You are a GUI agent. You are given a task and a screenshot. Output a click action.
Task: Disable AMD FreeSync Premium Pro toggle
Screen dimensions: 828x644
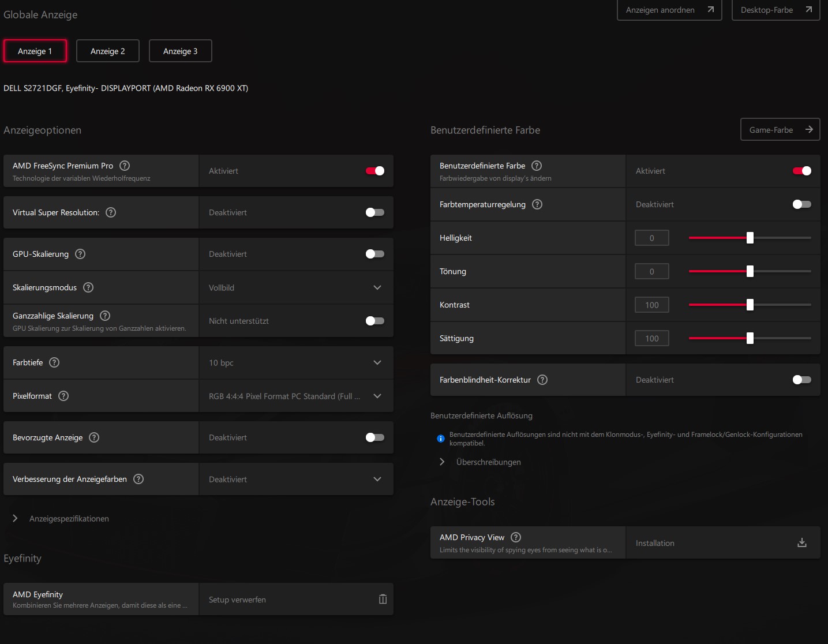pos(375,171)
